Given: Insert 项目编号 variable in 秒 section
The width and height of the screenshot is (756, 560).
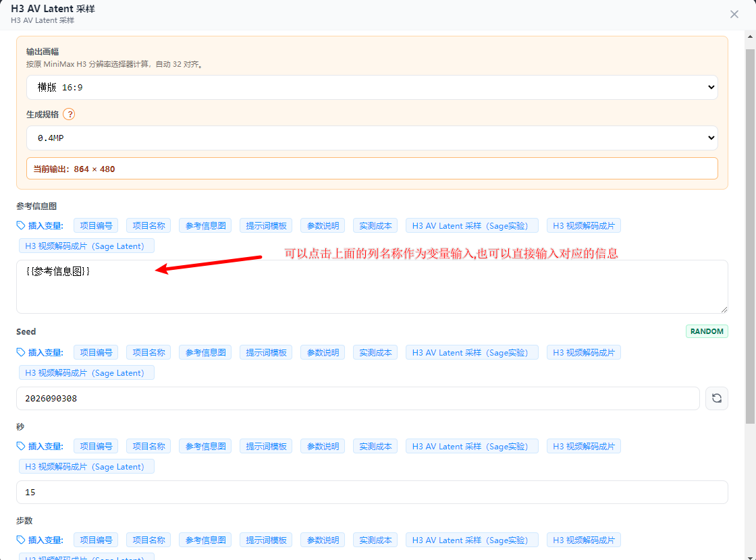Looking at the screenshot, I should [96, 446].
